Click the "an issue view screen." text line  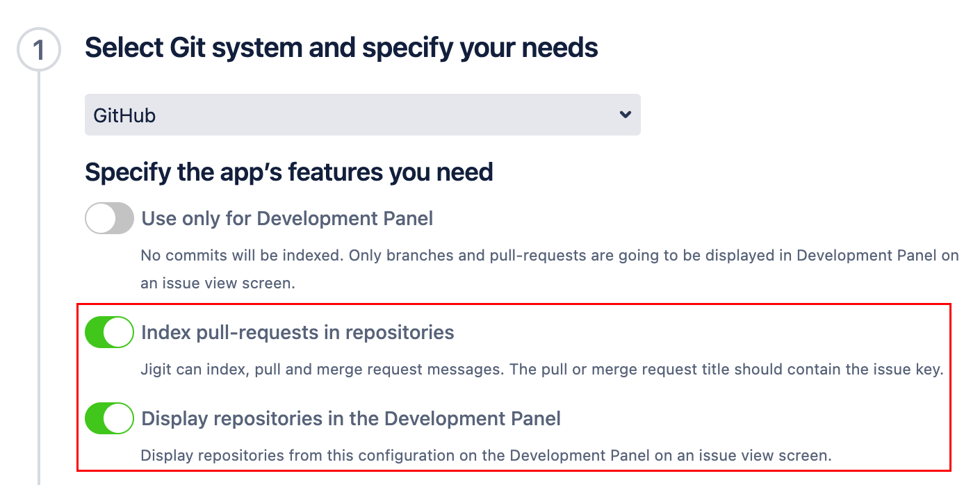point(218,283)
